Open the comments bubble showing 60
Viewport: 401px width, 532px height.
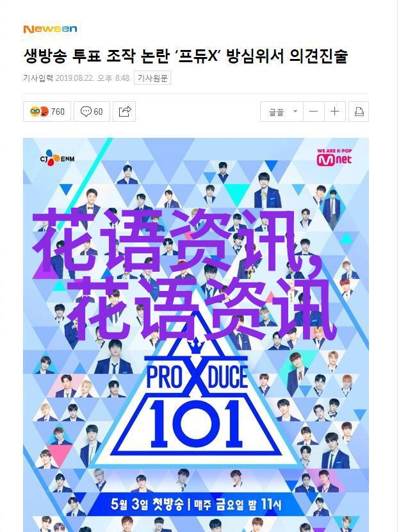[x=92, y=112]
